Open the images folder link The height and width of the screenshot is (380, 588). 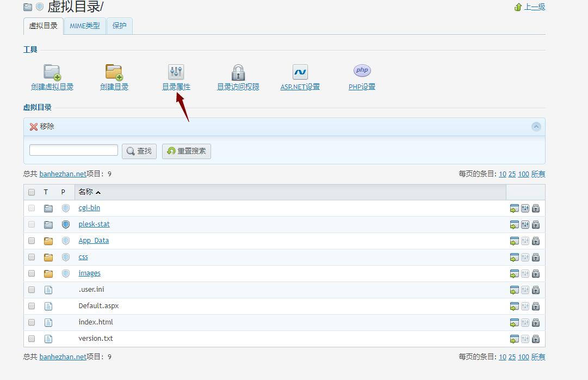pos(89,273)
